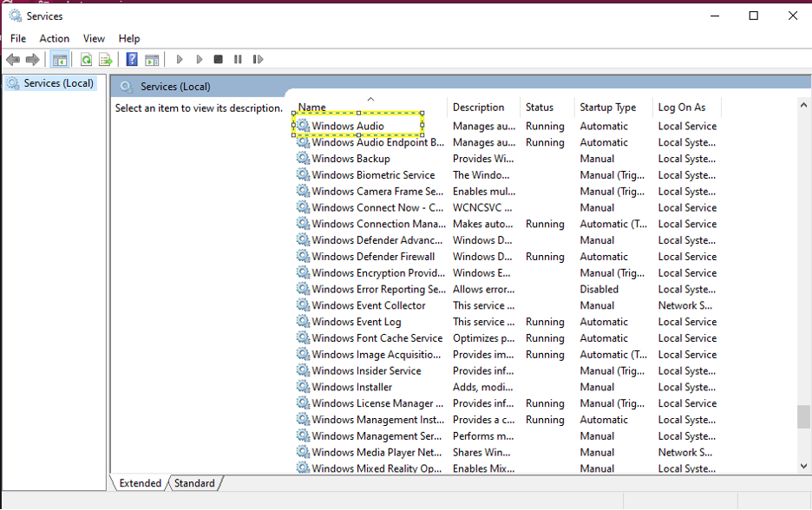The height and width of the screenshot is (510, 812).
Task: Toggle the Show/Hide Console Tree toolbar icon
Action: pyautogui.click(x=60, y=60)
